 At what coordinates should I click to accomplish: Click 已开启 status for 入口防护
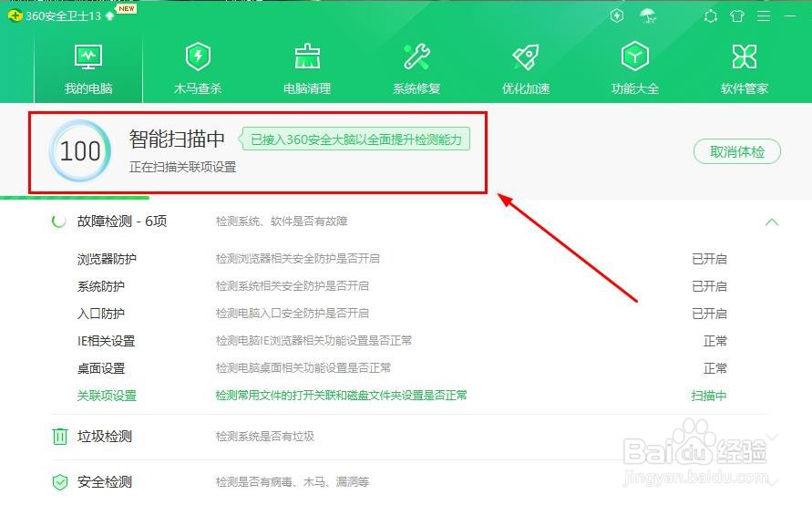[709, 314]
